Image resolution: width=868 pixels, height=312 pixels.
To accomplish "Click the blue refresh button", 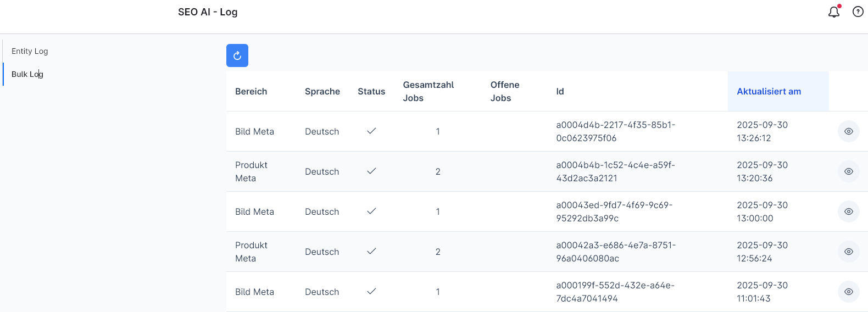I will coord(237,55).
